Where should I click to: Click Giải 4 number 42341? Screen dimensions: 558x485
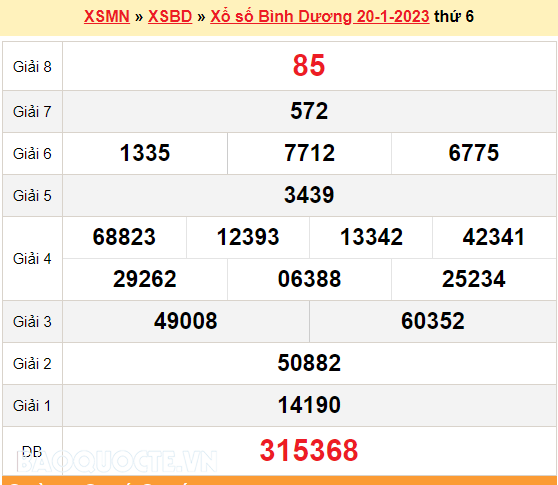tap(494, 237)
